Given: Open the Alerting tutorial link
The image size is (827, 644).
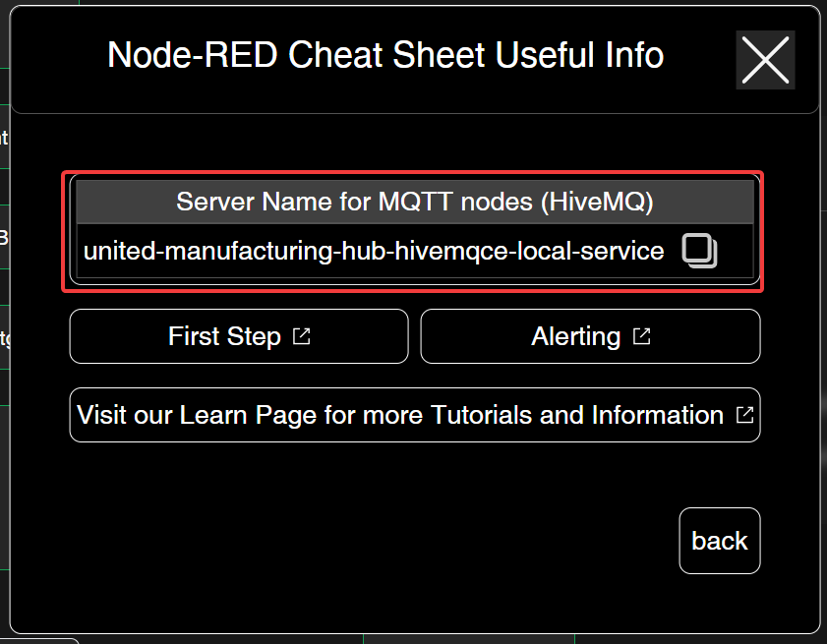Looking at the screenshot, I should pyautogui.click(x=590, y=336).
